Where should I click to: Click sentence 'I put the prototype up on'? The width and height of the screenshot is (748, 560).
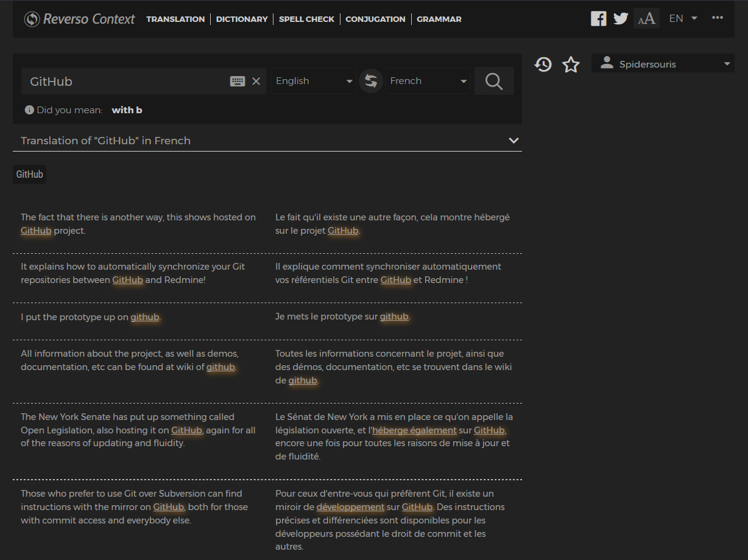pos(91,317)
